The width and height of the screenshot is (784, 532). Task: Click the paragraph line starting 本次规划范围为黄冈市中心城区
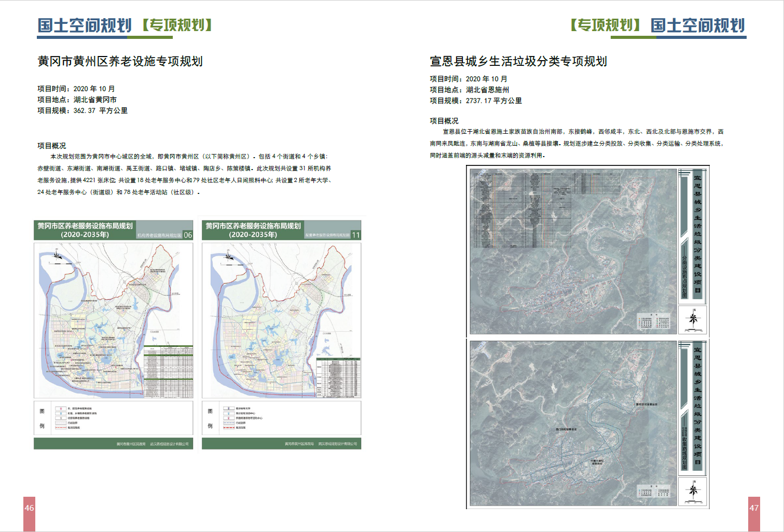click(x=189, y=156)
